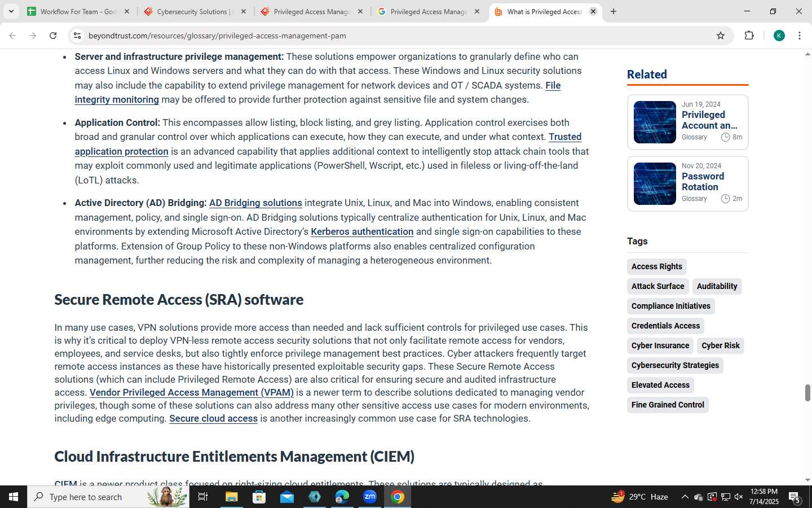Viewport: 812px width, 508px height.
Task: Open the Extensions puzzle icon
Action: tap(749, 36)
